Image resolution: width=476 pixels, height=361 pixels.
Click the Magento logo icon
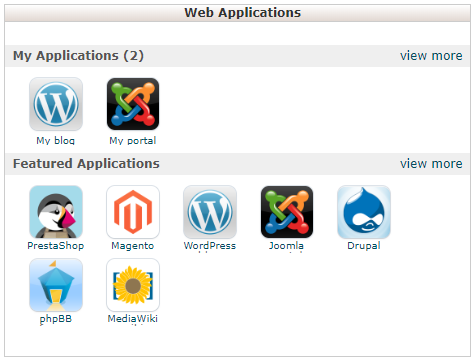pyautogui.click(x=133, y=212)
